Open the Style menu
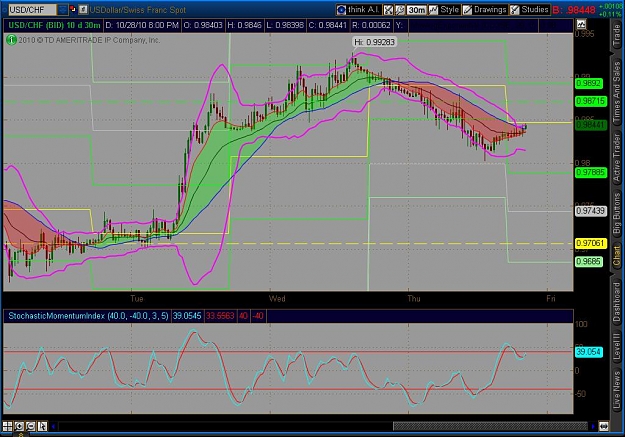The height and width of the screenshot is (437, 625). (x=444, y=10)
